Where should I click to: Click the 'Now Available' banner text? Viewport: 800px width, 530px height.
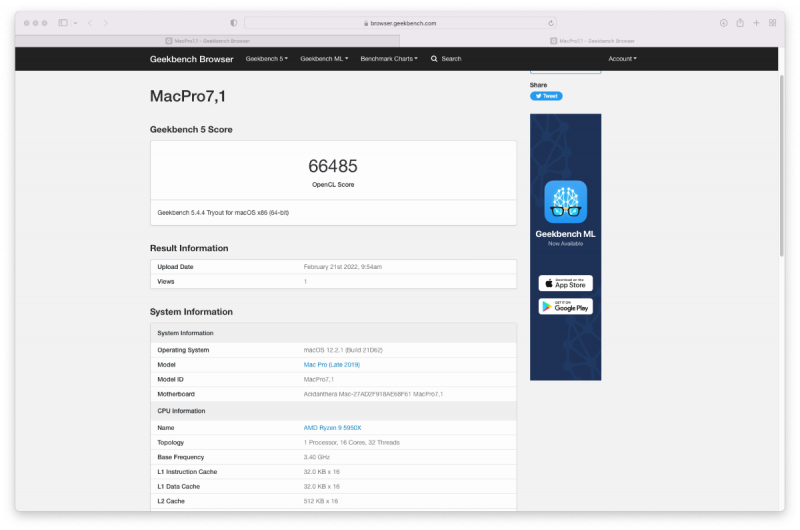pos(565,244)
